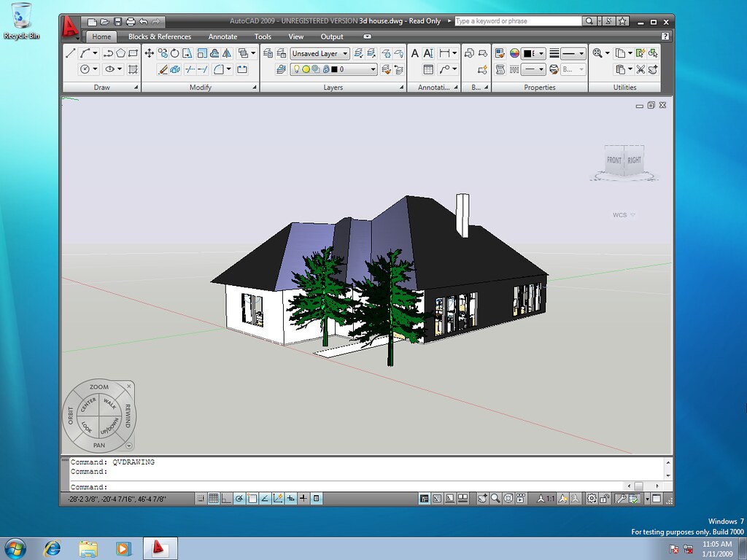
Task: Open the AutoCAD application menu button
Action: coord(70,28)
